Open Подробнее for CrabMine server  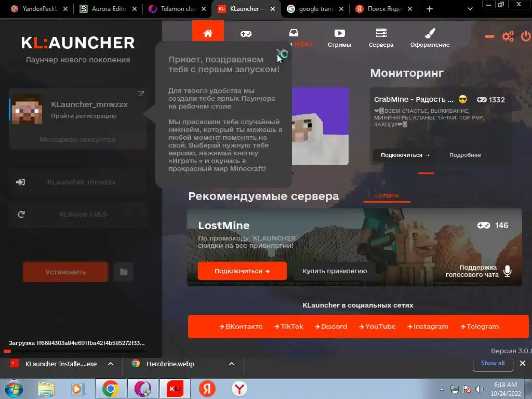tap(465, 155)
